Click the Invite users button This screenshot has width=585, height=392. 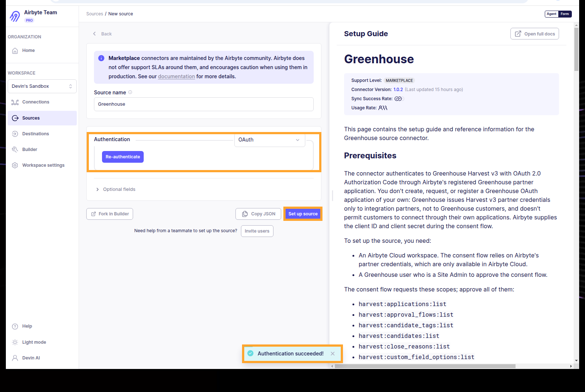(x=257, y=231)
